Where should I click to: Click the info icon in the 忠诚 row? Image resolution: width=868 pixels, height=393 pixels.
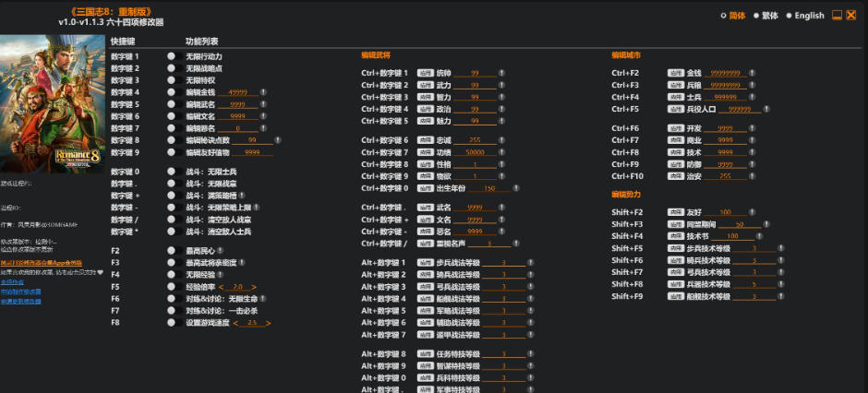(501, 140)
